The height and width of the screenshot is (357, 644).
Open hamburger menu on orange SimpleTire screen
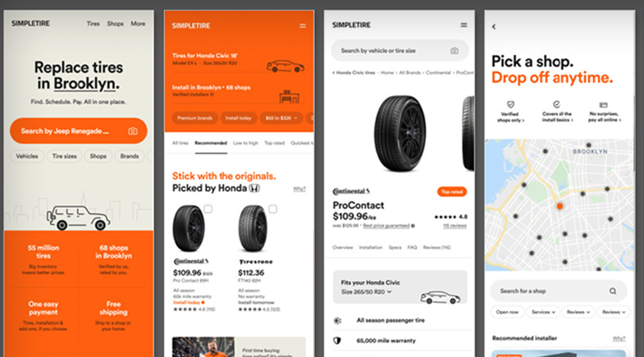click(x=302, y=26)
